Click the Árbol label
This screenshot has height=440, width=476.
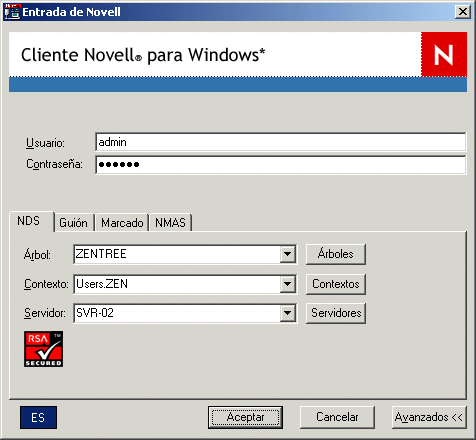[x=37, y=255]
